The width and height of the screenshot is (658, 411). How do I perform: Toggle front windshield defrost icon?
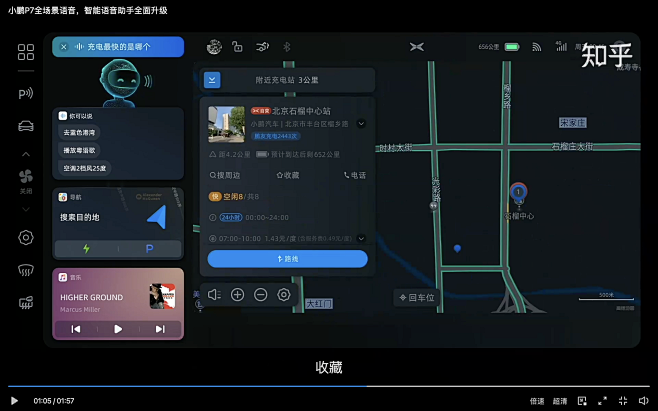tap(26, 270)
